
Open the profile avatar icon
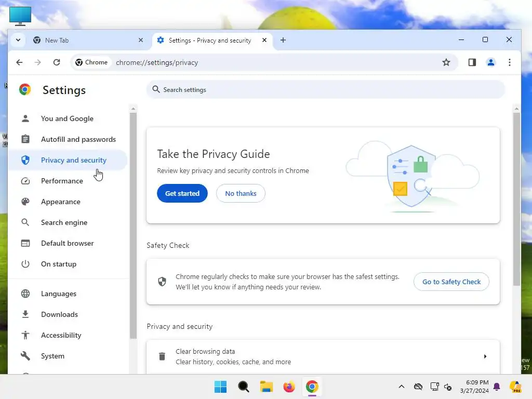tap(490, 62)
